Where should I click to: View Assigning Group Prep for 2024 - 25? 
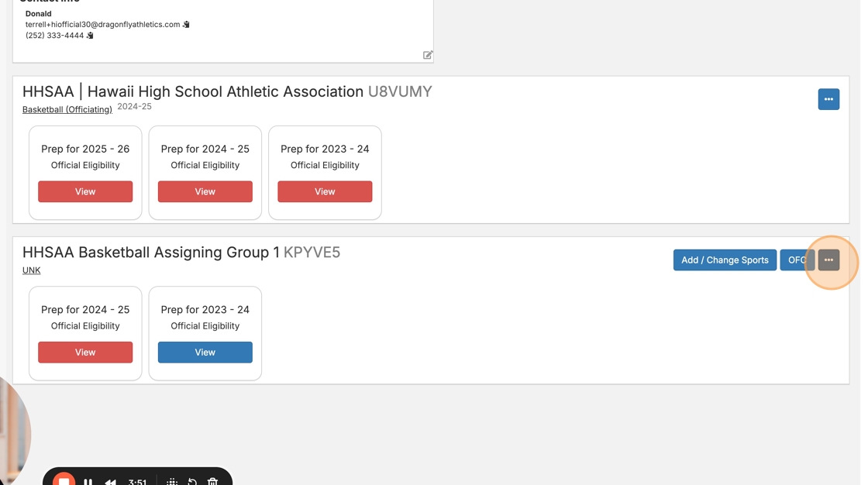pyautogui.click(x=85, y=353)
